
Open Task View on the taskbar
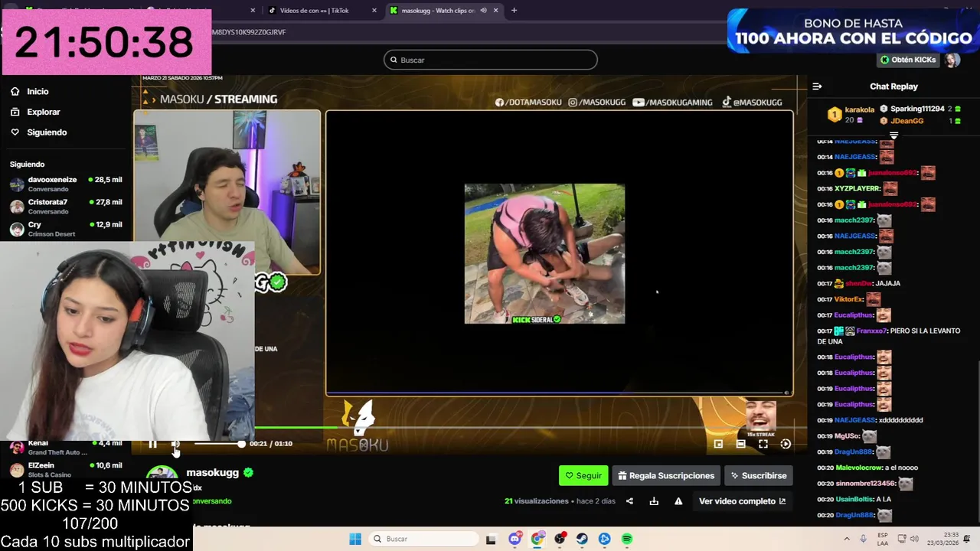tap(492, 539)
